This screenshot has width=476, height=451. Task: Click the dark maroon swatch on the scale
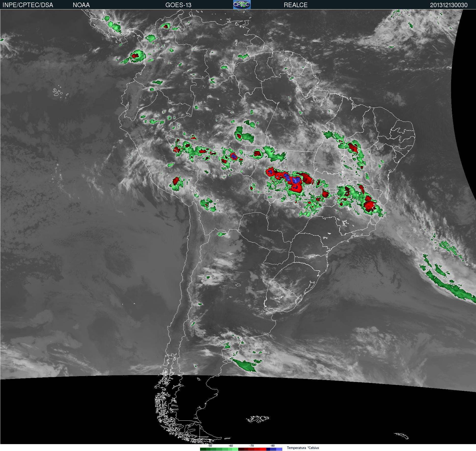click(241, 449)
